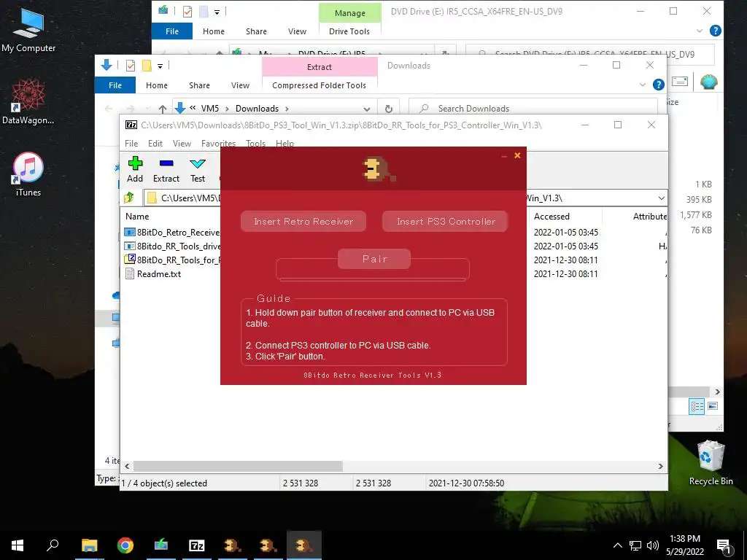Show hidden system tray icons

[617, 545]
